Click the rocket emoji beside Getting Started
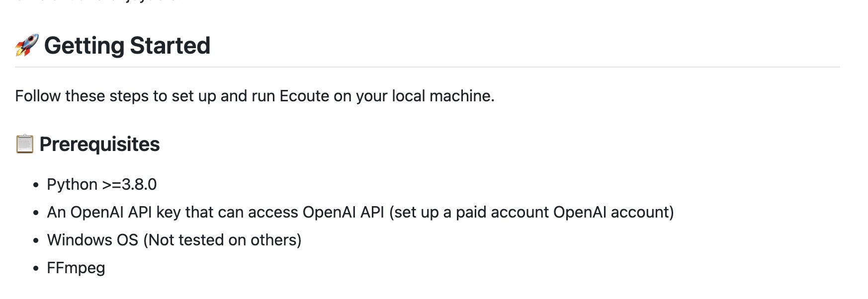This screenshot has height=299, width=868. (27, 45)
